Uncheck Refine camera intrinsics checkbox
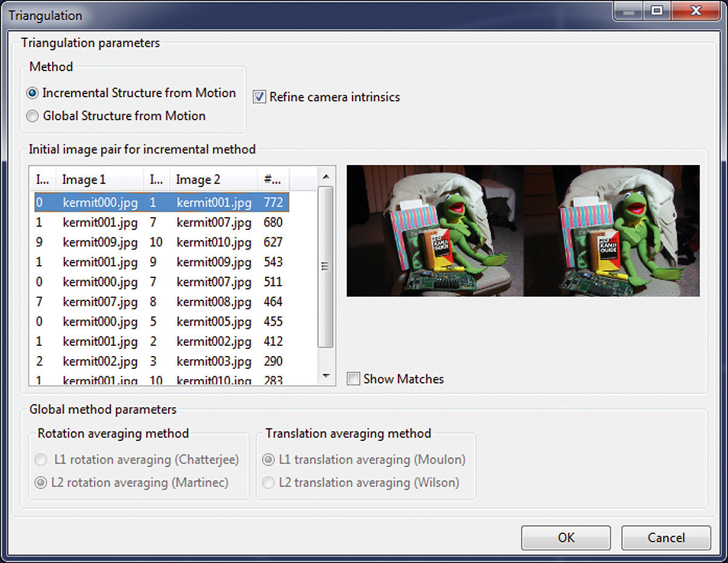Image resolution: width=728 pixels, height=563 pixels. point(259,97)
